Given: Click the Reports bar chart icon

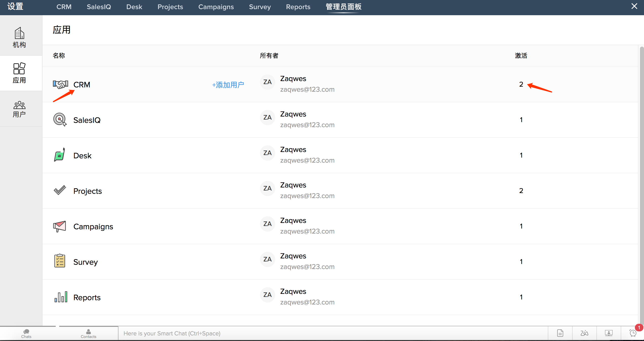Looking at the screenshot, I should click(x=61, y=297).
